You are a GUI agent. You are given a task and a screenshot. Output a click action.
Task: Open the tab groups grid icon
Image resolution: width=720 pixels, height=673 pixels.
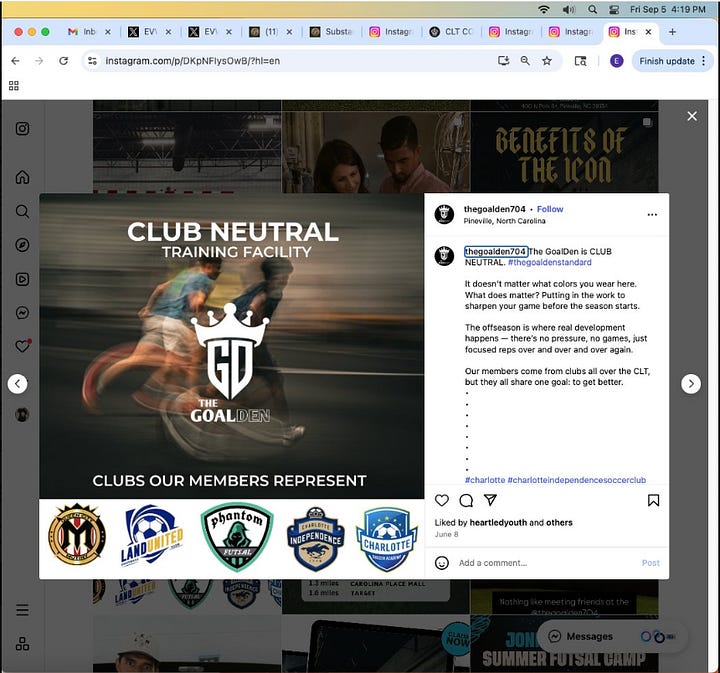coord(14,86)
